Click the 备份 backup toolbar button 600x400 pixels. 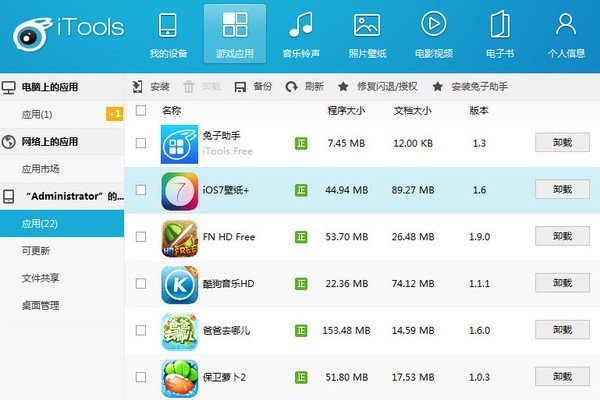[x=253, y=87]
